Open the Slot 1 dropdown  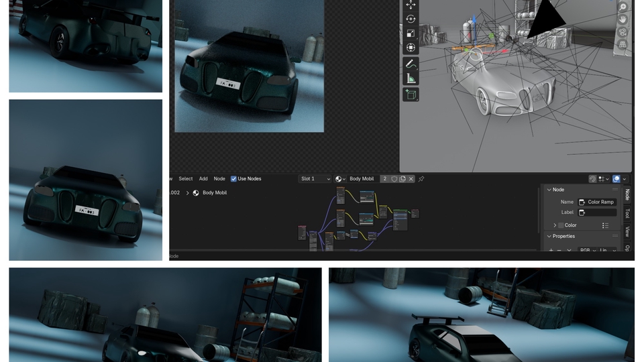315,179
